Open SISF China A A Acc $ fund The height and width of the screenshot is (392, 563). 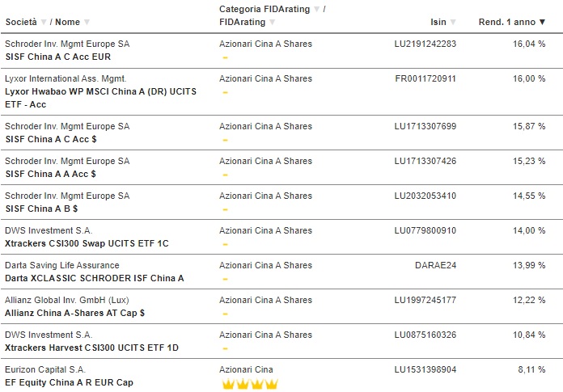pyautogui.click(x=51, y=174)
